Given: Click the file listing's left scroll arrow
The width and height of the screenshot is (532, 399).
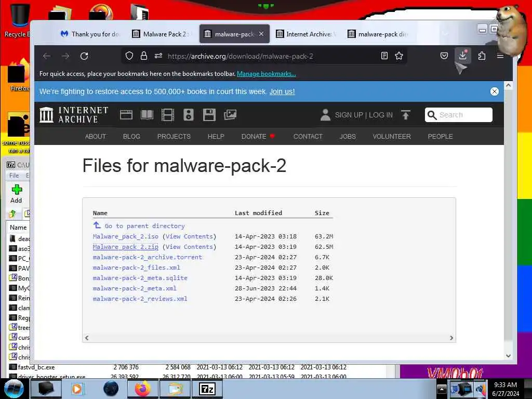Looking at the screenshot, I should tap(87, 338).
